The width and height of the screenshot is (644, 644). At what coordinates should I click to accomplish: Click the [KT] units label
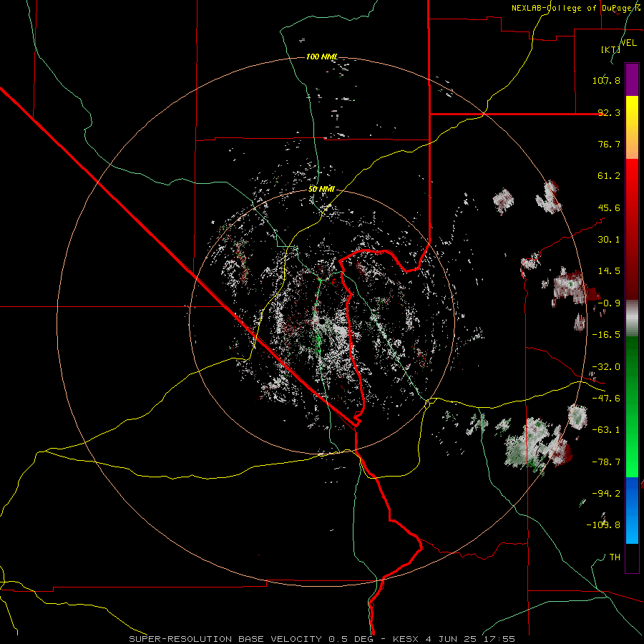[610, 49]
